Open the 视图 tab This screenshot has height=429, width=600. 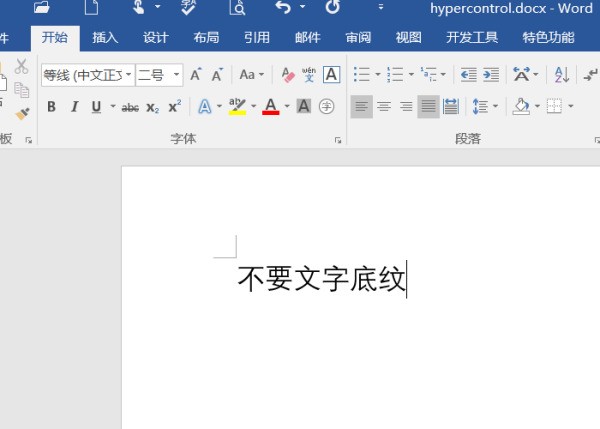pos(409,38)
